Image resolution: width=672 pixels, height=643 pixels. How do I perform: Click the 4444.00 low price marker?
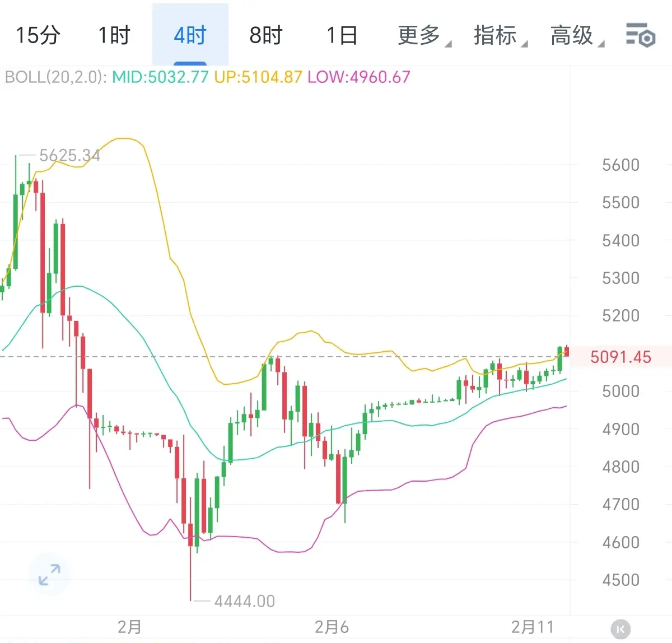pos(245,601)
